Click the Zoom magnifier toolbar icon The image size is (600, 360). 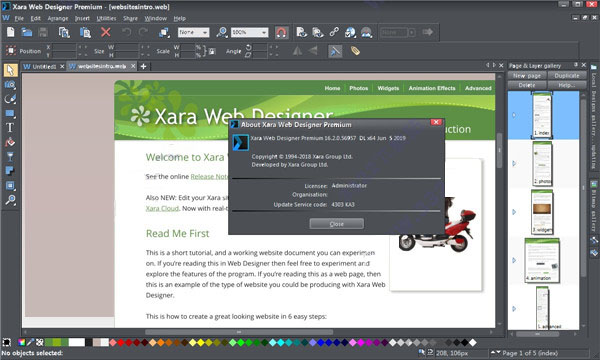(222, 32)
